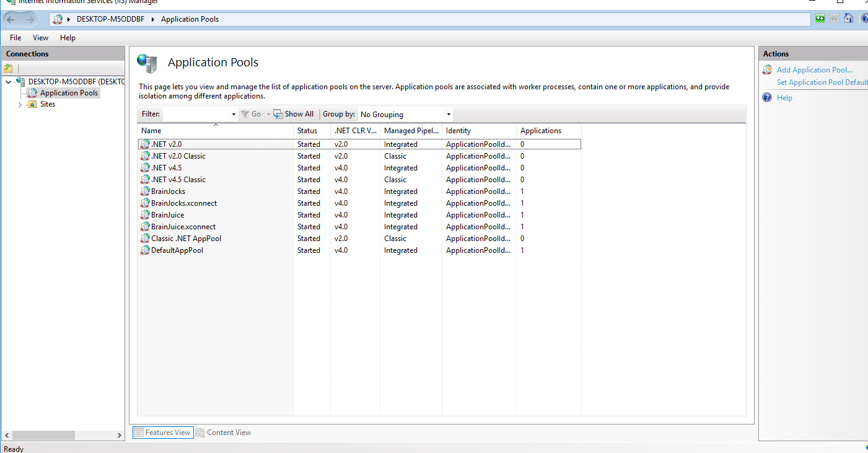
Task: Collapse the DESKTOP-M5ODDBF server node
Action: click(8, 81)
